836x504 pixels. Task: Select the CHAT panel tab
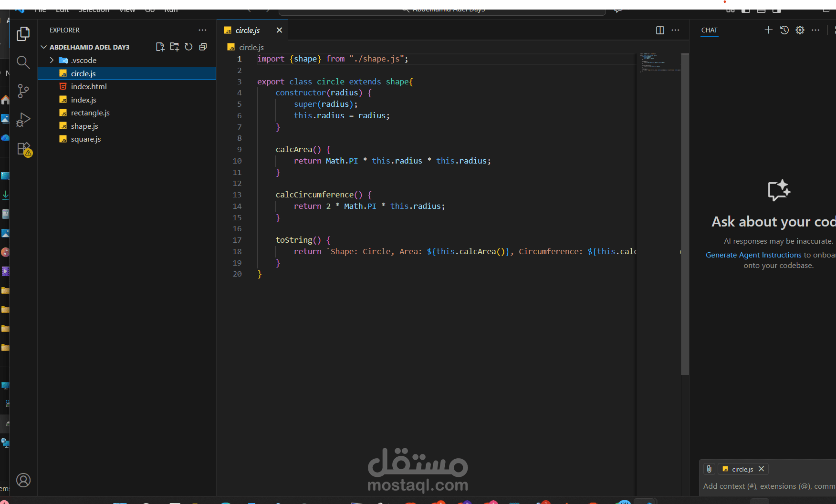coord(709,30)
